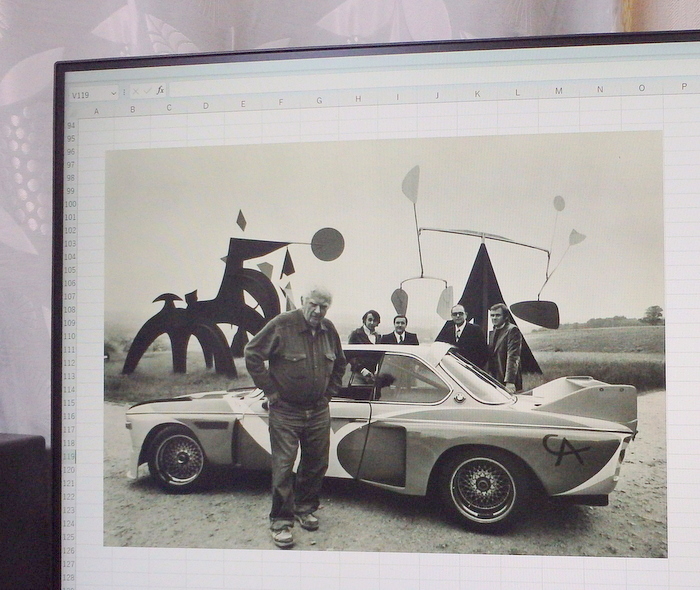
Task: Open the Name Box dropdown arrow
Action: (x=113, y=93)
